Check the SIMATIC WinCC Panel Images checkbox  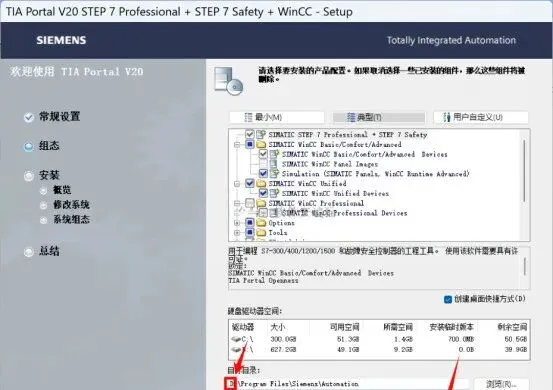(x=263, y=164)
